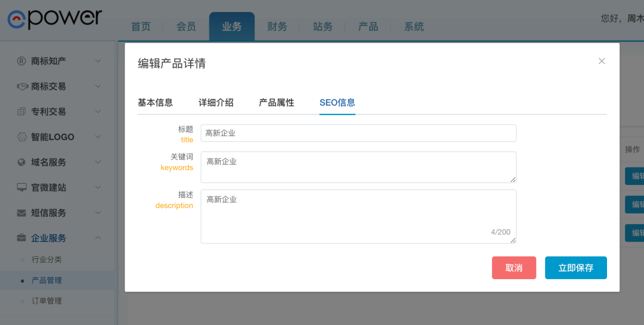Go to 首页 in top navigation
The height and width of the screenshot is (325, 644).
(141, 27)
